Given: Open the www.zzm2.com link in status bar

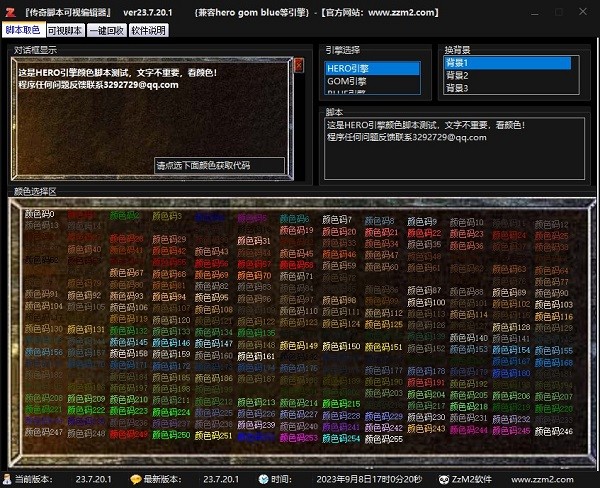Looking at the screenshot, I should pos(560,479).
